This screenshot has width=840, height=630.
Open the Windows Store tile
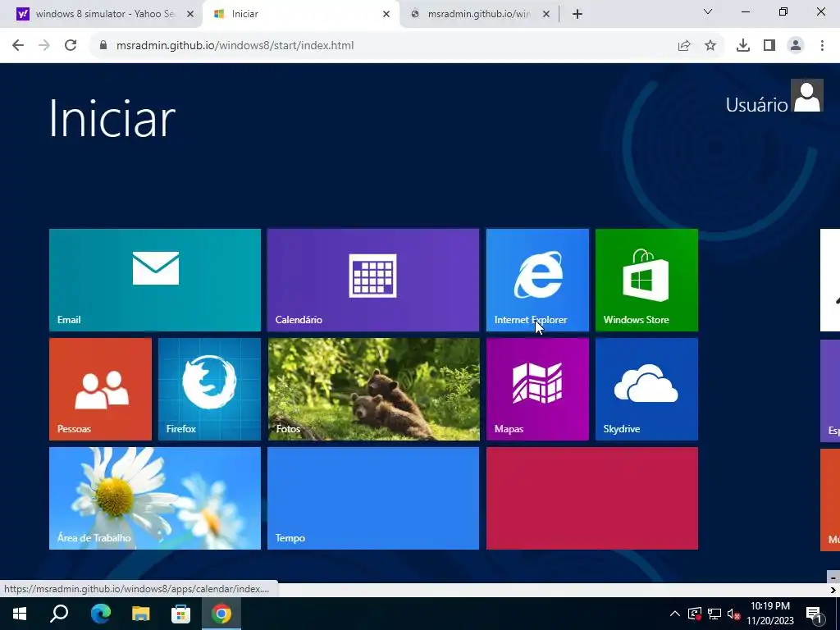click(x=646, y=281)
